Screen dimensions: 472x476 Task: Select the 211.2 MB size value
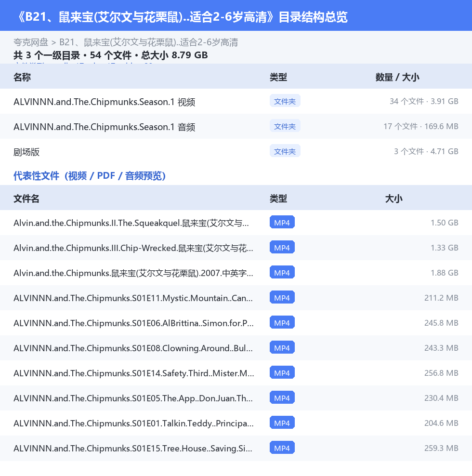(441, 298)
